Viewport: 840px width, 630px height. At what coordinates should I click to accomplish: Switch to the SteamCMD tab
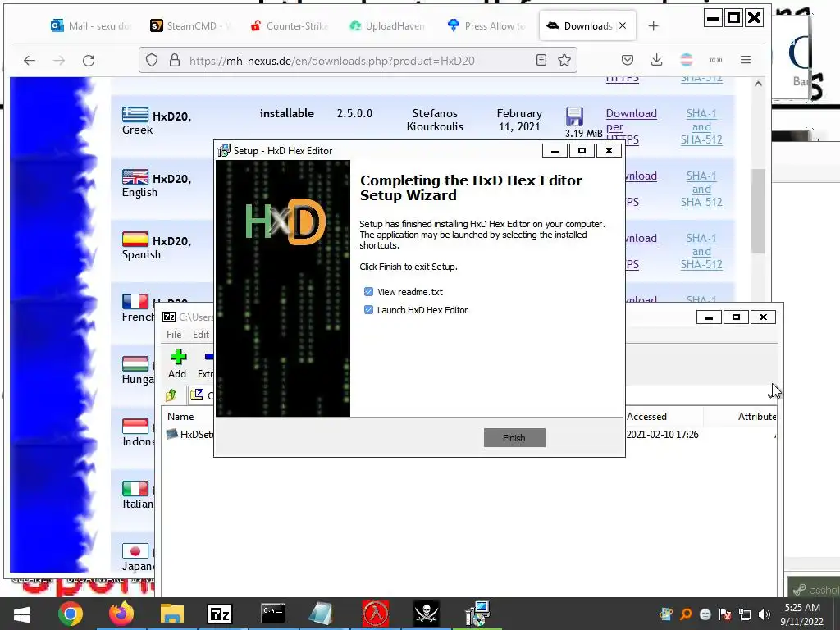(x=189, y=25)
